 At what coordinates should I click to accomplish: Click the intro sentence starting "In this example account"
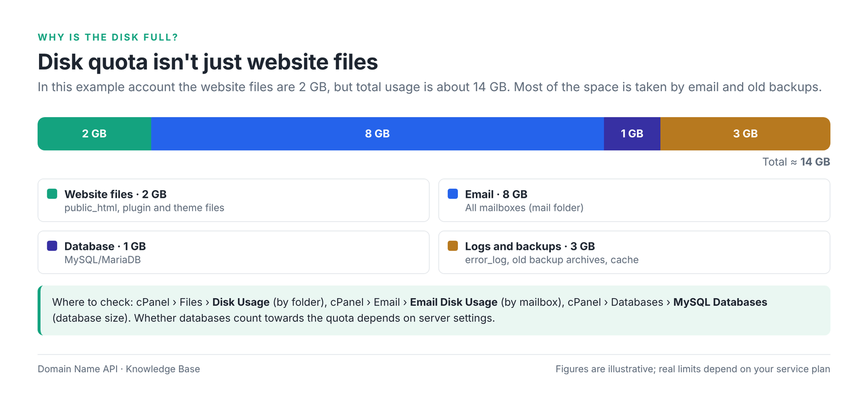coord(430,87)
